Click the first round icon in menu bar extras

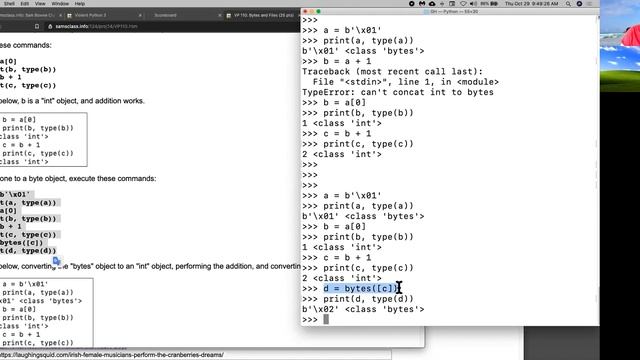click(411, 4)
